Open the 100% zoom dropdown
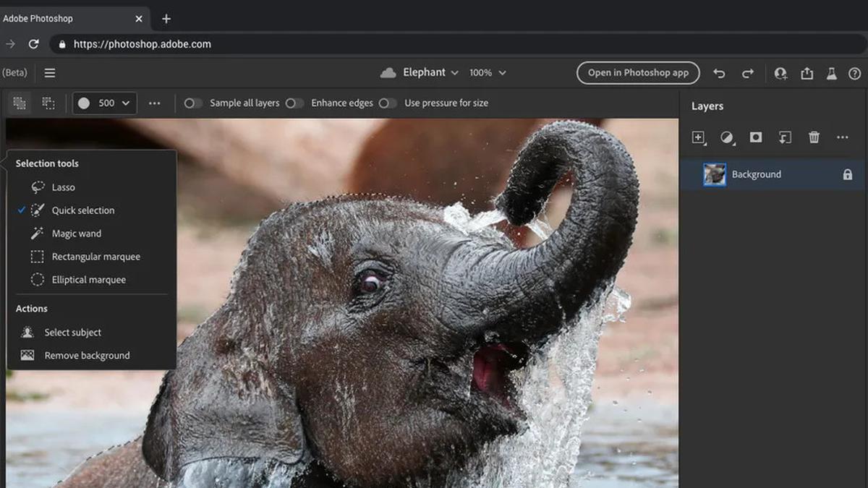 [x=487, y=73]
